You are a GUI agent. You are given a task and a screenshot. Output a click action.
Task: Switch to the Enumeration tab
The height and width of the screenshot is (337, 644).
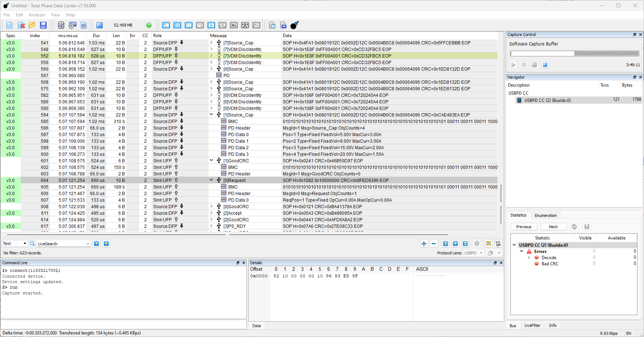click(x=545, y=215)
